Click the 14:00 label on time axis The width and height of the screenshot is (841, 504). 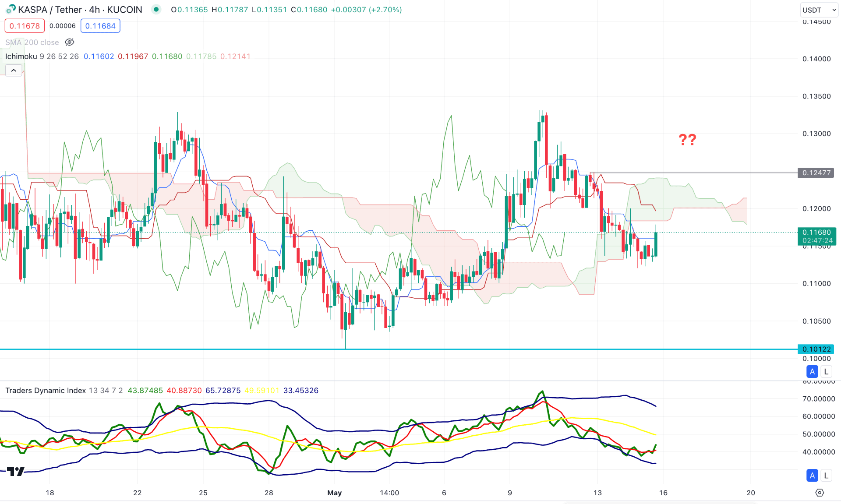389,493
